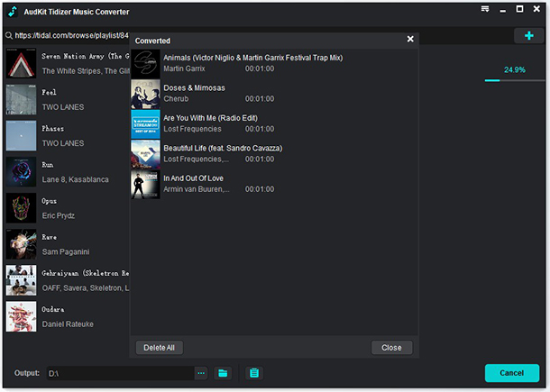The width and height of the screenshot is (550, 392).
Task: Click the Daniel Rateuke artist name
Action: tap(68, 324)
